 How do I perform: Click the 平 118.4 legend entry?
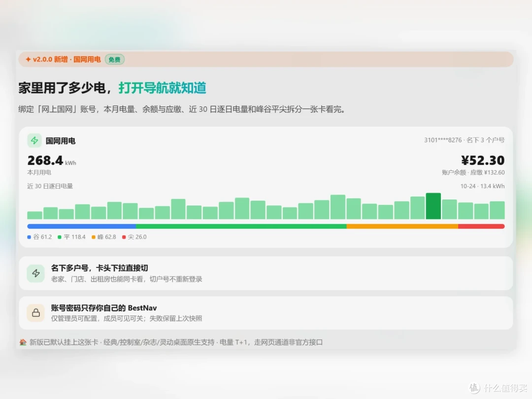click(x=71, y=237)
